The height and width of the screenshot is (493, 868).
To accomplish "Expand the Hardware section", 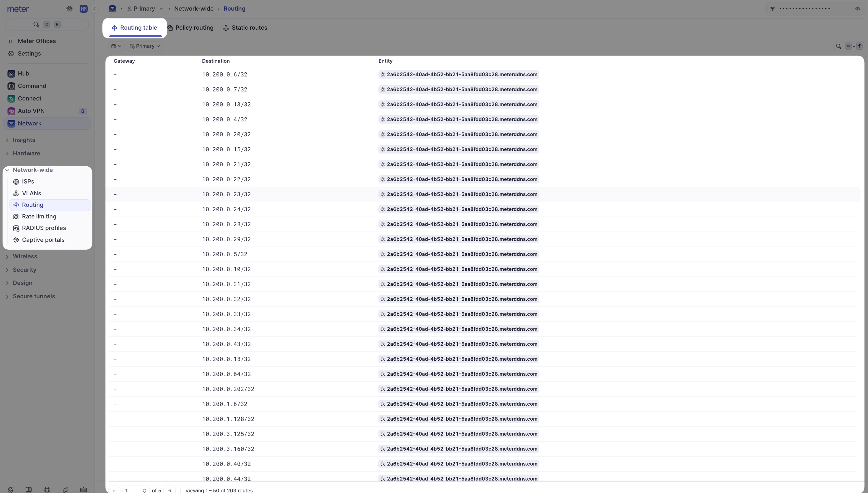I will [x=27, y=154].
